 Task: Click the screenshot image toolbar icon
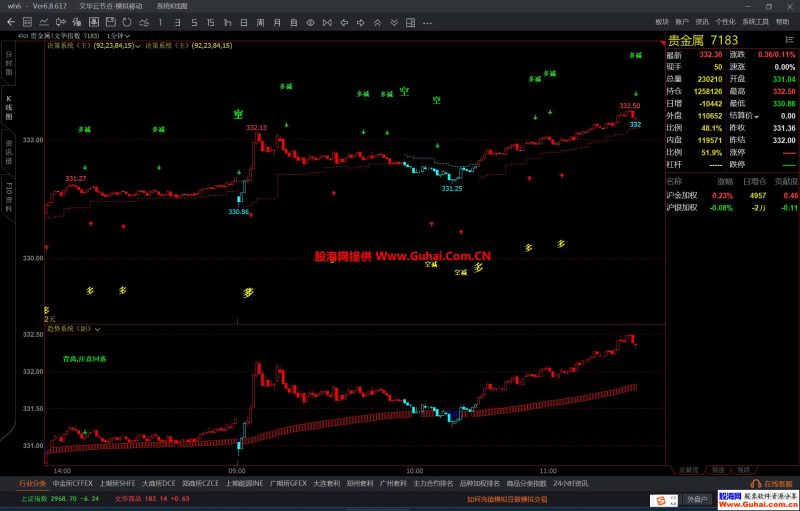tap(94, 22)
